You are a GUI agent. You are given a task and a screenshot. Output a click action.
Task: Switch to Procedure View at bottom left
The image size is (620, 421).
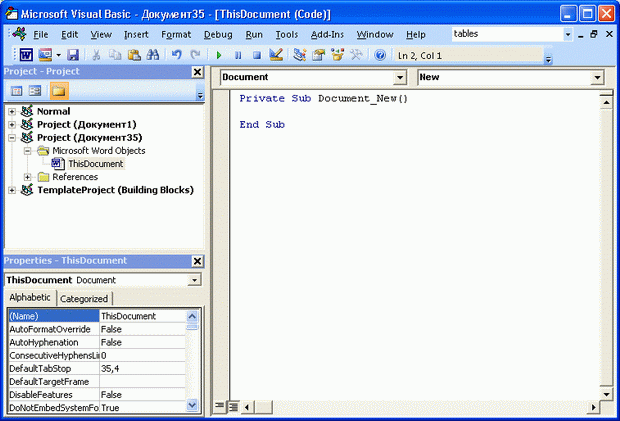(219, 406)
